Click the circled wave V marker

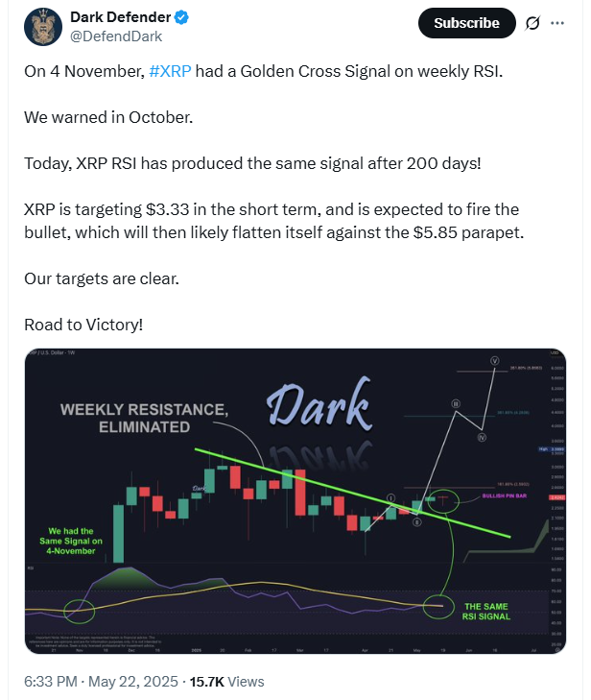(x=495, y=360)
